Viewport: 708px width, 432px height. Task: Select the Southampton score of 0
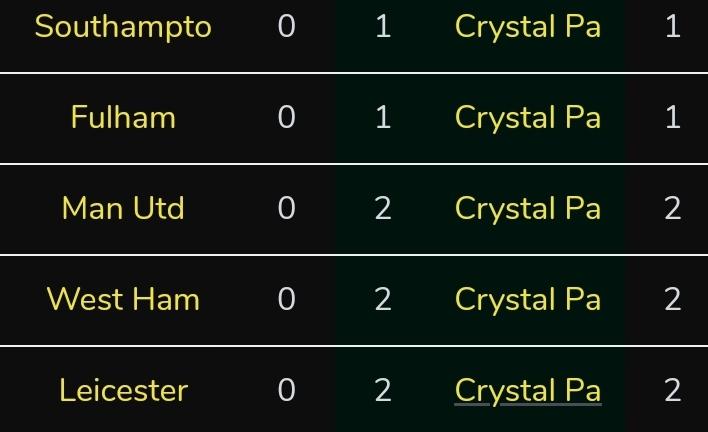click(286, 26)
